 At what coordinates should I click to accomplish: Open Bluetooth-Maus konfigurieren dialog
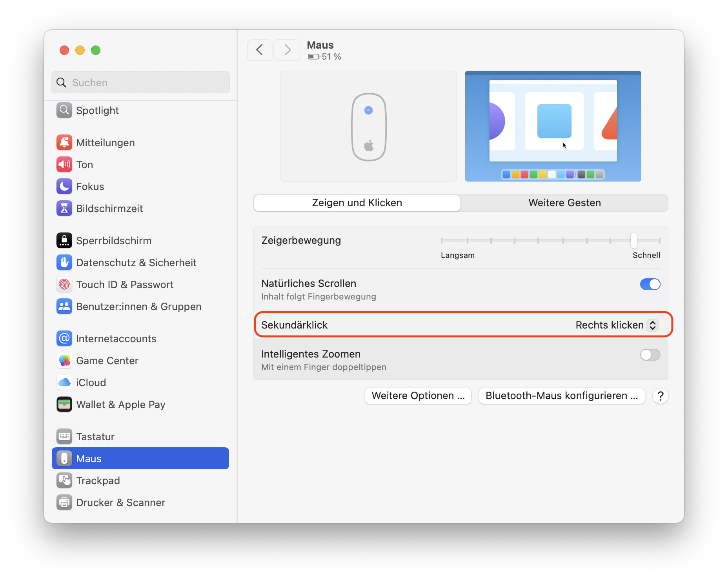click(562, 396)
